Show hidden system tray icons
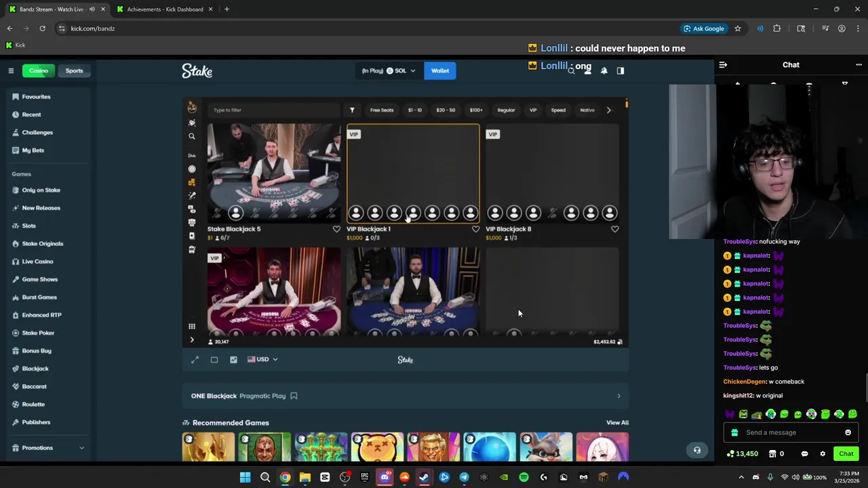Viewport: 868px width, 488px height. (741, 477)
